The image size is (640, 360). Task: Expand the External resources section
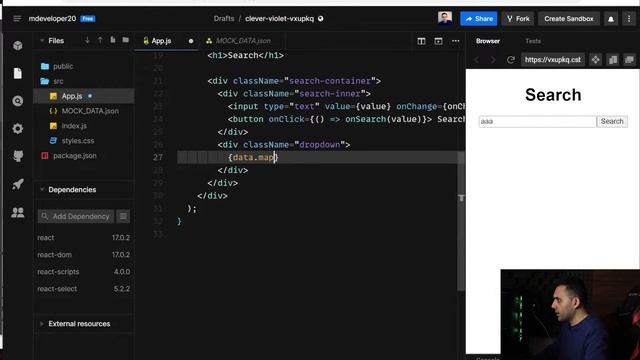pos(42,324)
